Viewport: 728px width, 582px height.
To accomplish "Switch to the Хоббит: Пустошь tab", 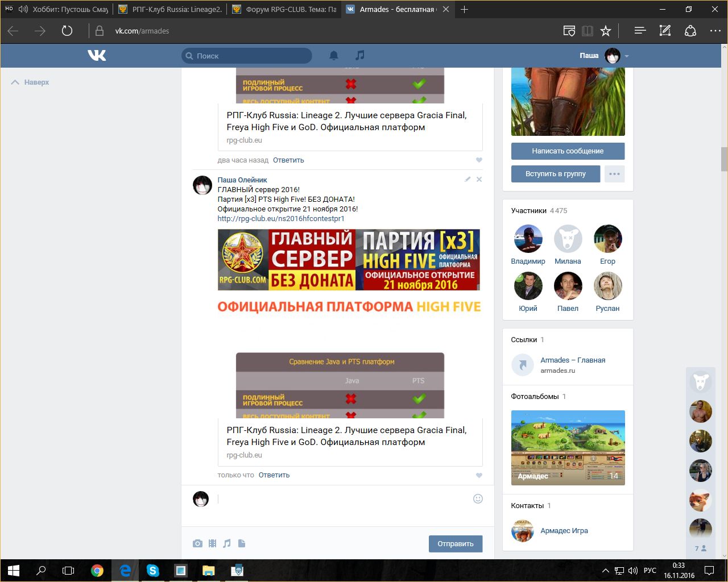I will (x=57, y=9).
